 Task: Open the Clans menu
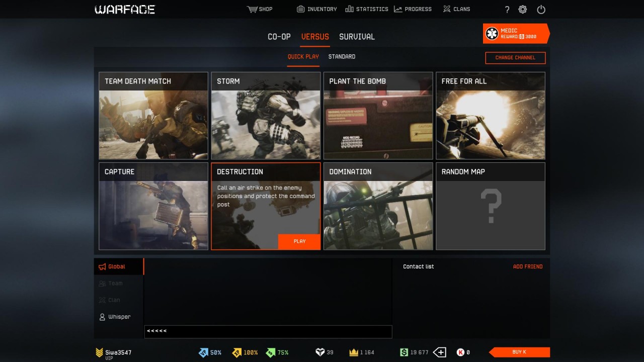[456, 9]
